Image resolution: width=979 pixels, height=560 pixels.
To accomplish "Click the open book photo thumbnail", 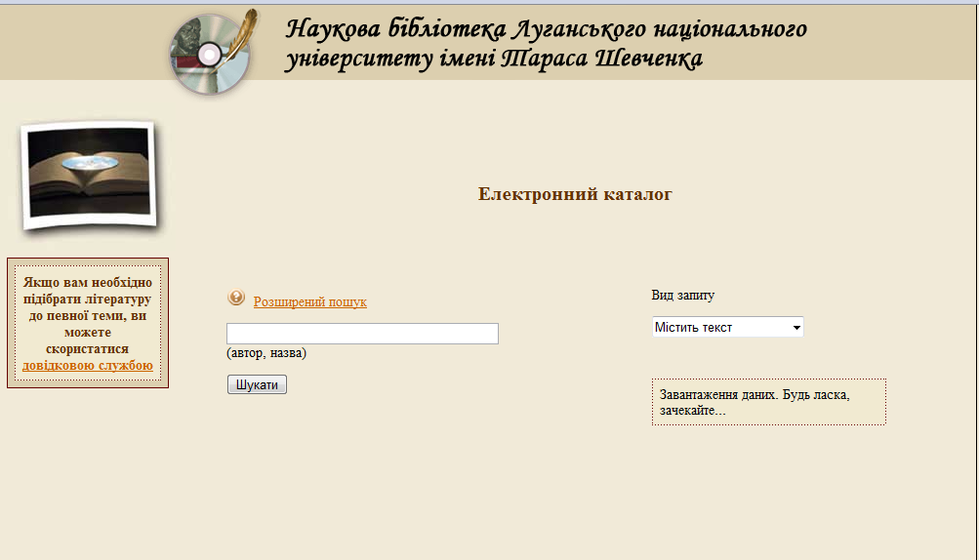I will click(89, 176).
